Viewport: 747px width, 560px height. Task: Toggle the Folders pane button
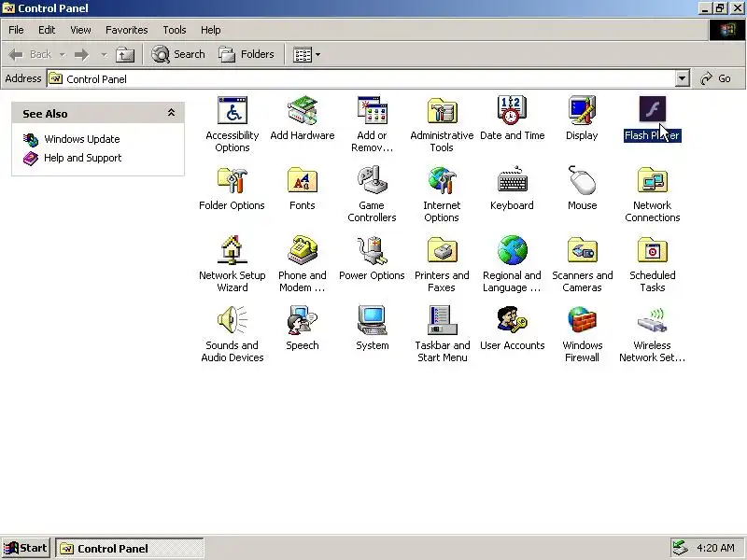click(x=247, y=54)
